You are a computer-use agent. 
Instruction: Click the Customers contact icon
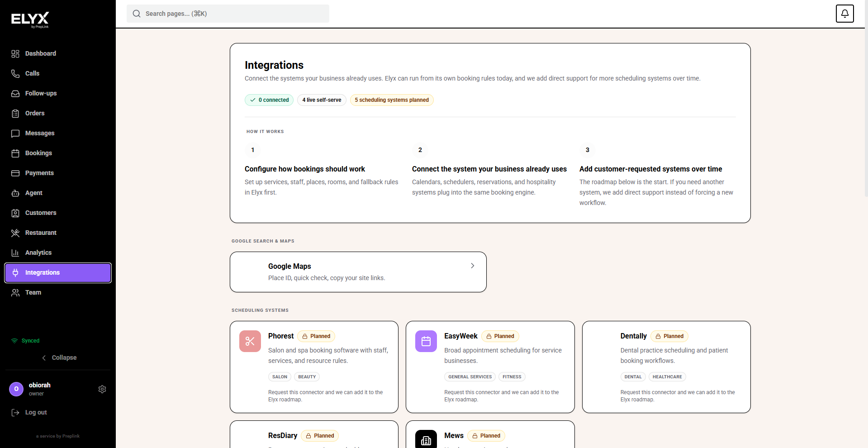coord(15,213)
